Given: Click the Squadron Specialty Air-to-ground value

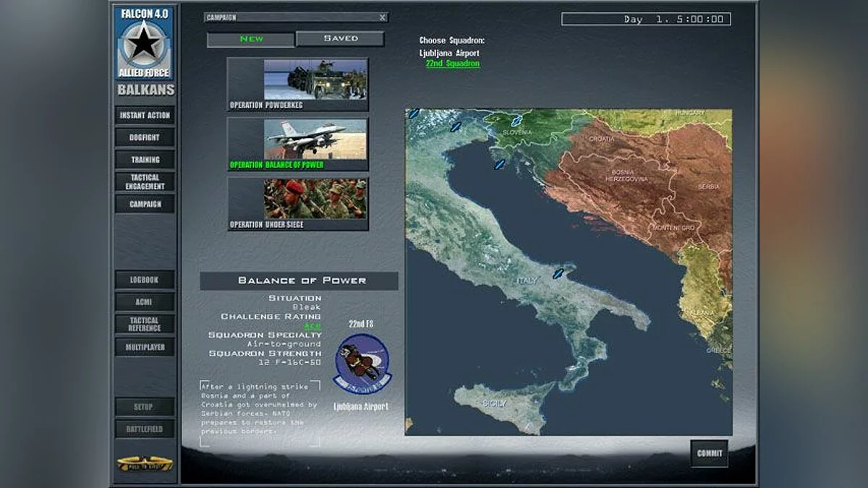Looking at the screenshot, I should point(284,344).
